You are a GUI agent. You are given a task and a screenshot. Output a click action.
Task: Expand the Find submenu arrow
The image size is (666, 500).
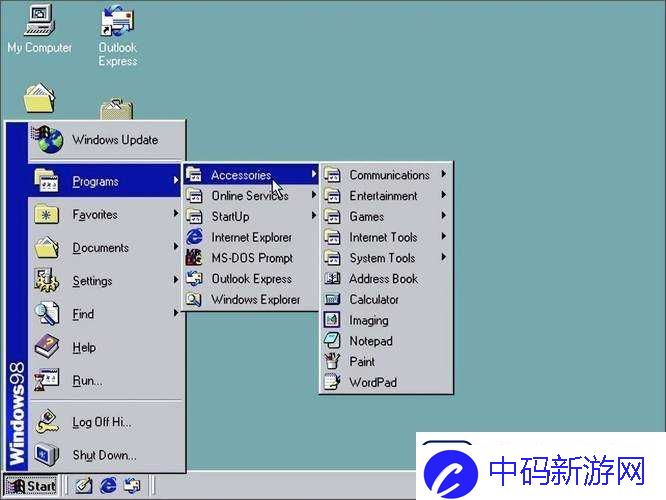tap(176, 313)
